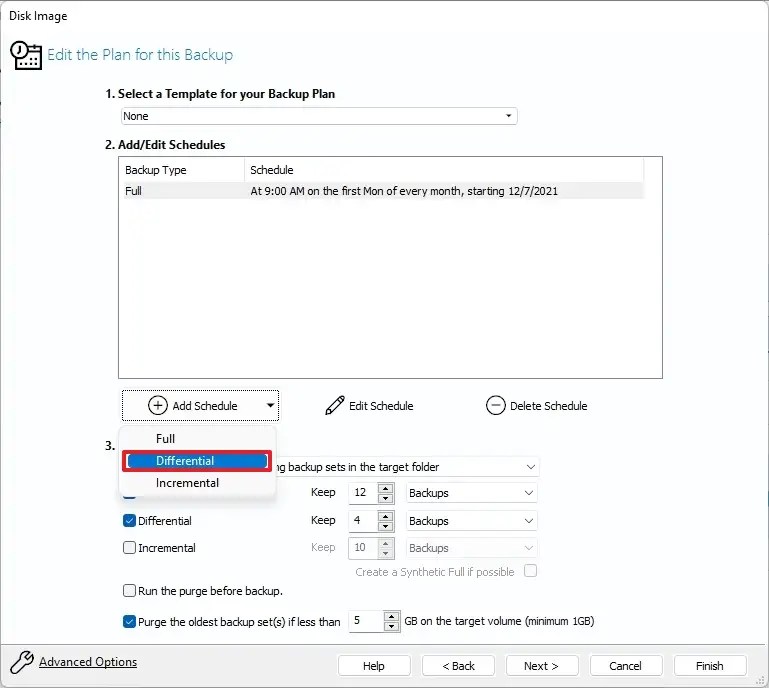This screenshot has width=769, height=688.
Task: Choose Differential from the Add Schedule menu
Action: tap(197, 461)
